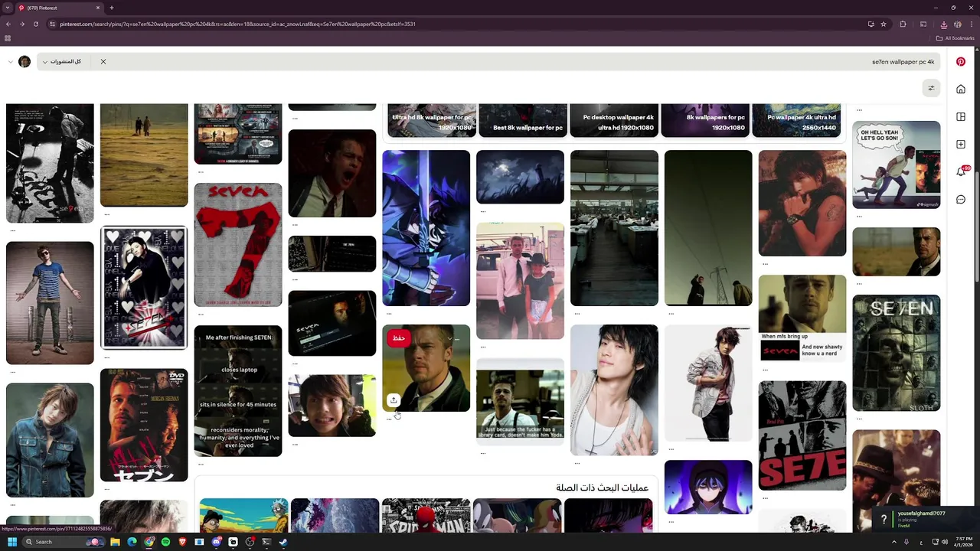This screenshot has width=980, height=551.
Task: Open Chrome downloads icon
Action: click(x=944, y=24)
